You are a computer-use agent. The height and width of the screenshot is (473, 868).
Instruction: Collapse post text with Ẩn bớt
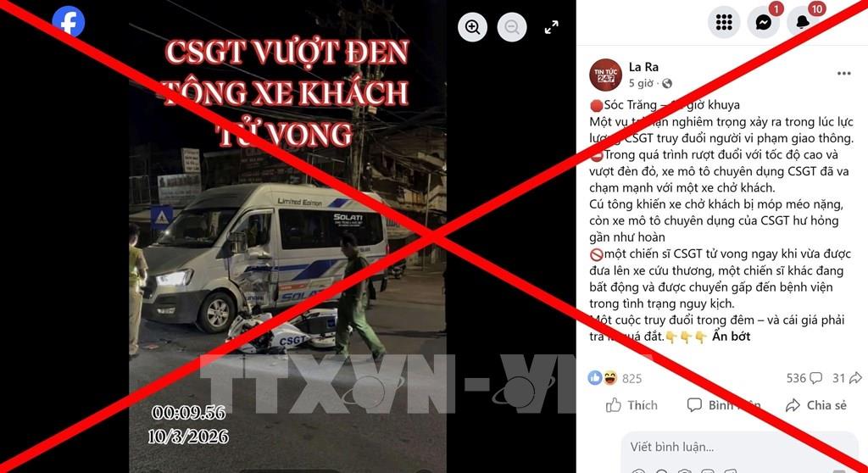click(732, 337)
